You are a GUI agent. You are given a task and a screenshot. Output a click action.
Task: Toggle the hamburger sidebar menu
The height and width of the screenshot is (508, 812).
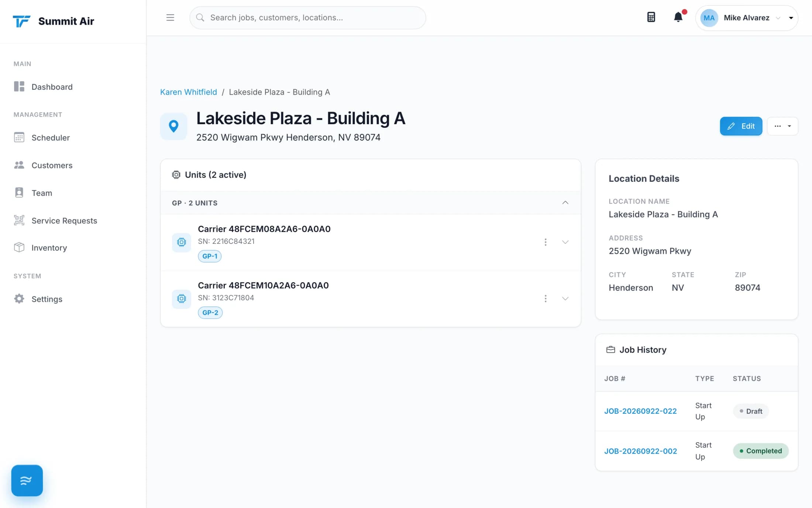(170, 17)
